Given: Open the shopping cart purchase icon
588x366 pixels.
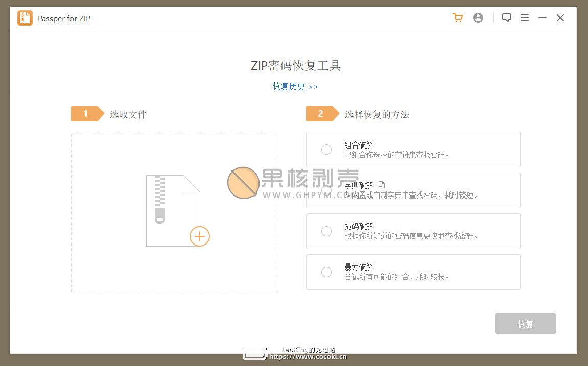Looking at the screenshot, I should 458,18.
